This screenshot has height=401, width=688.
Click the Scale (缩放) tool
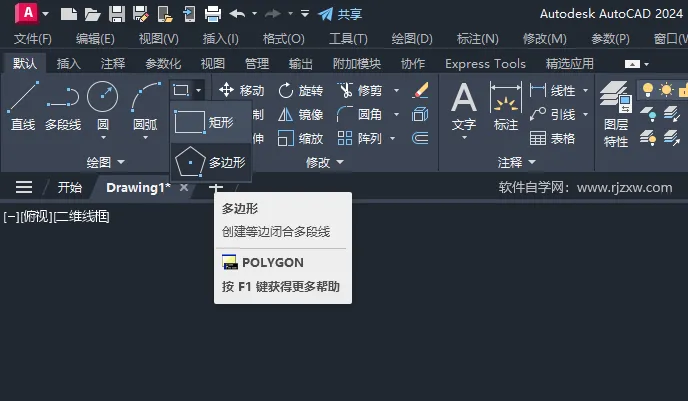(x=301, y=139)
